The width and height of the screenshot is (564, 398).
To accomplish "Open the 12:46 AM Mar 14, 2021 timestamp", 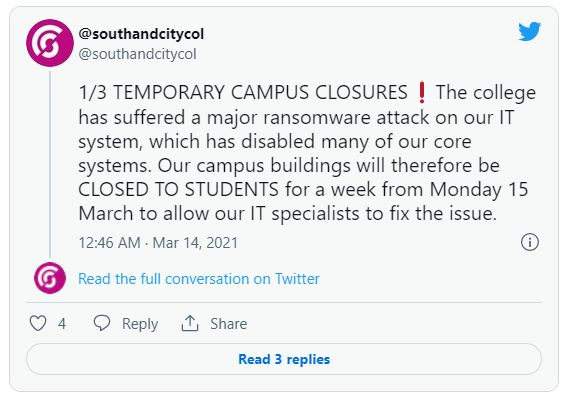I will (158, 243).
